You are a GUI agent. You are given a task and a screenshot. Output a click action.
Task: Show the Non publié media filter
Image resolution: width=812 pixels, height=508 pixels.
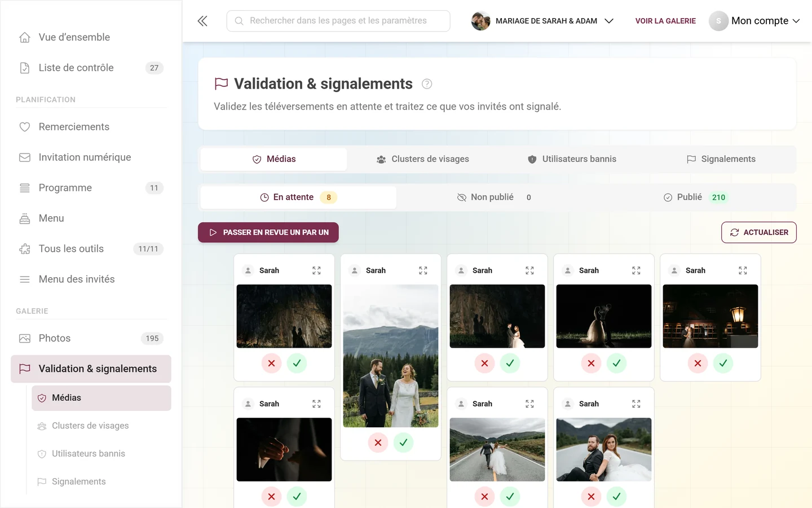click(x=493, y=198)
